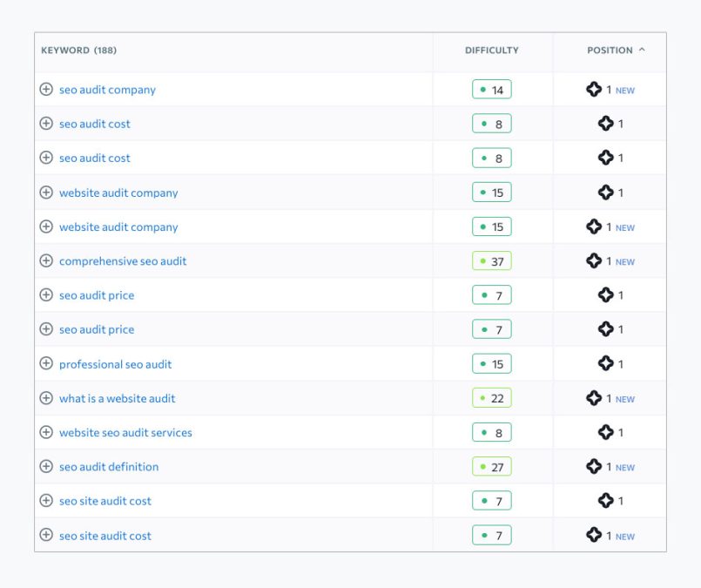Click position number 1 in 'professional seo audit' row
This screenshot has height=588, width=701.
(x=621, y=364)
